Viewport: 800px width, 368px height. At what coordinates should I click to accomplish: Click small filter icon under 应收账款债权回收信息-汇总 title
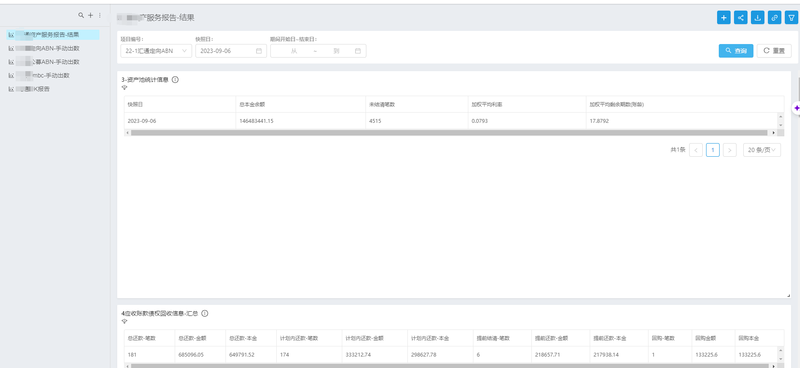[x=124, y=321]
